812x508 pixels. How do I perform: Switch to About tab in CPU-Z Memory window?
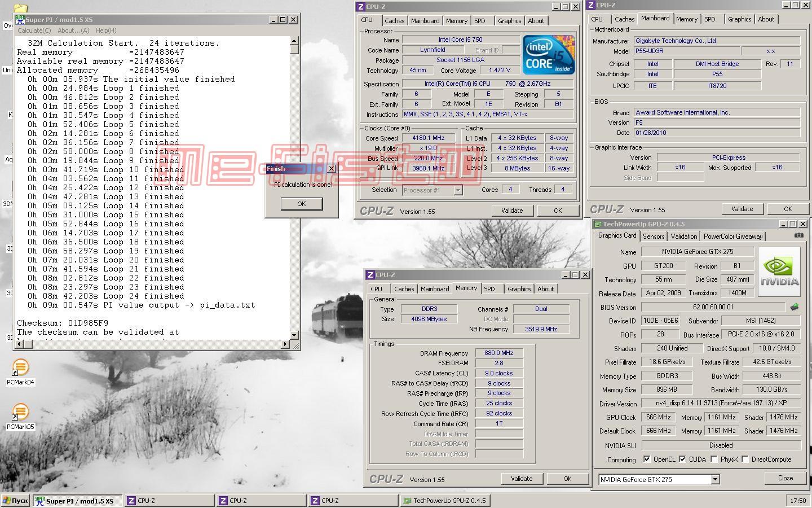coord(545,289)
